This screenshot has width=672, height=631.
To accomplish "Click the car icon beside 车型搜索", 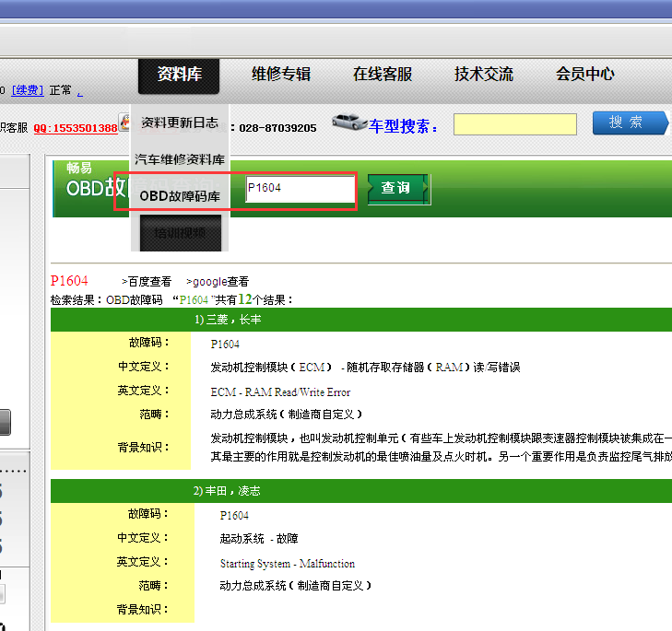I will (x=349, y=123).
